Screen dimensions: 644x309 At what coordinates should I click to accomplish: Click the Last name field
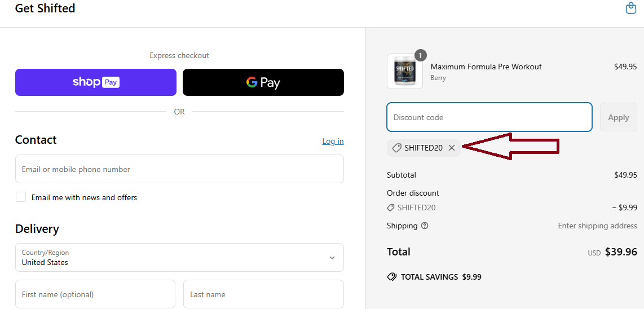click(264, 294)
